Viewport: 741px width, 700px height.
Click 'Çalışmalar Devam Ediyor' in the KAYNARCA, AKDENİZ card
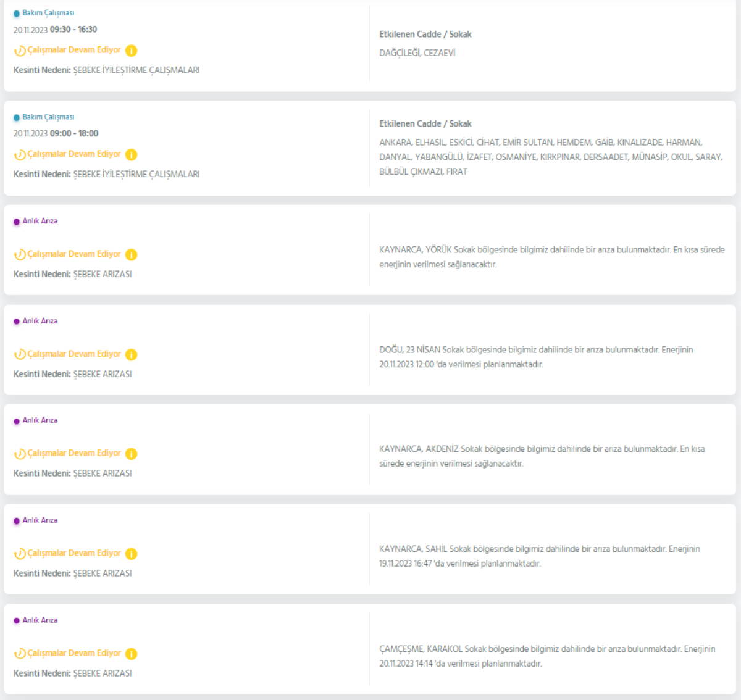[74, 453]
